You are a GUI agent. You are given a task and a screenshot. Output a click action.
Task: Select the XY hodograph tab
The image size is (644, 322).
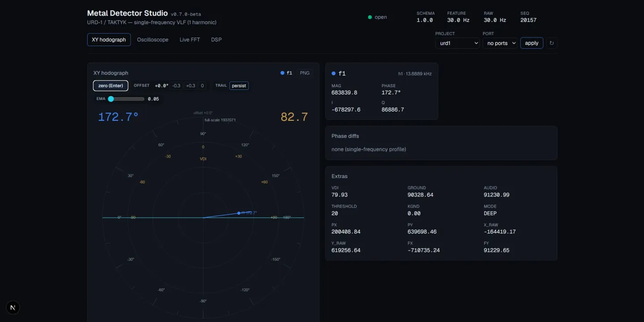[109, 39]
